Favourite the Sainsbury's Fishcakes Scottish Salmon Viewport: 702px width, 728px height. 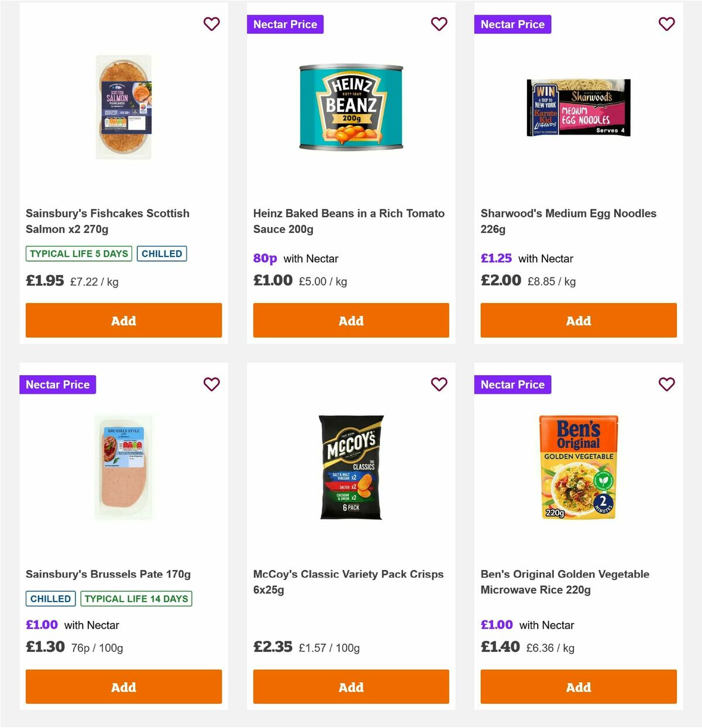pyautogui.click(x=211, y=24)
